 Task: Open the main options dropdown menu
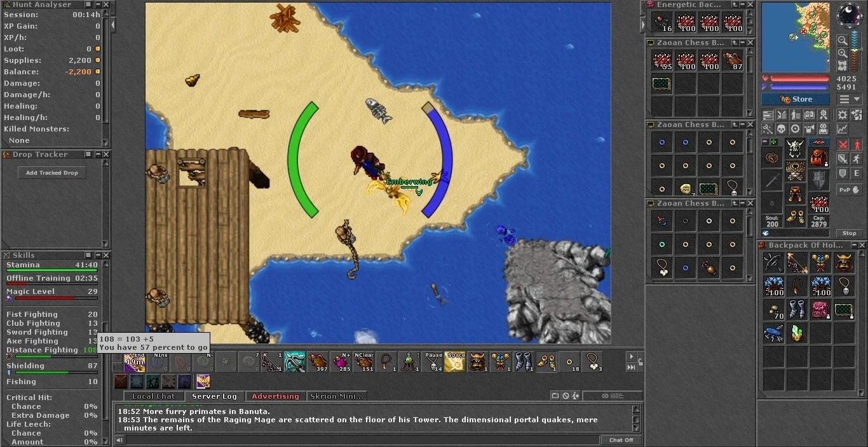point(849,99)
